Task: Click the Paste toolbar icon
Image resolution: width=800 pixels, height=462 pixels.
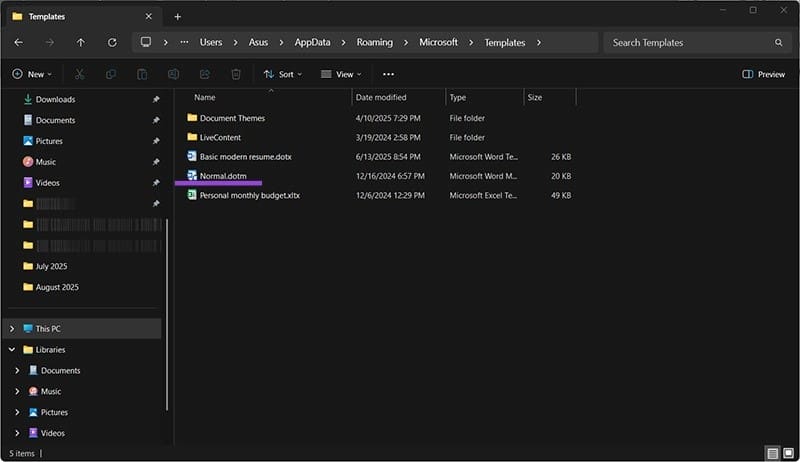Action: click(x=142, y=74)
